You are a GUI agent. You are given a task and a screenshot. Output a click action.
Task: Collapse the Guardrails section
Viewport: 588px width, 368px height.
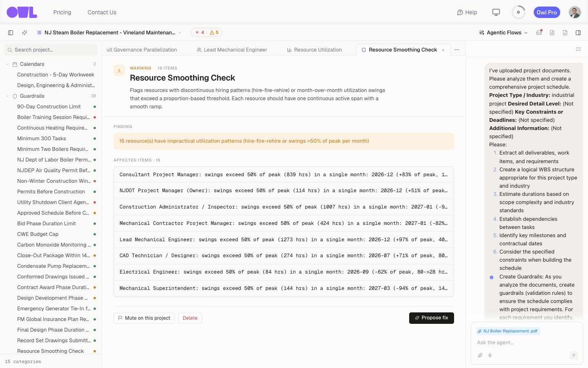[x=7, y=96]
